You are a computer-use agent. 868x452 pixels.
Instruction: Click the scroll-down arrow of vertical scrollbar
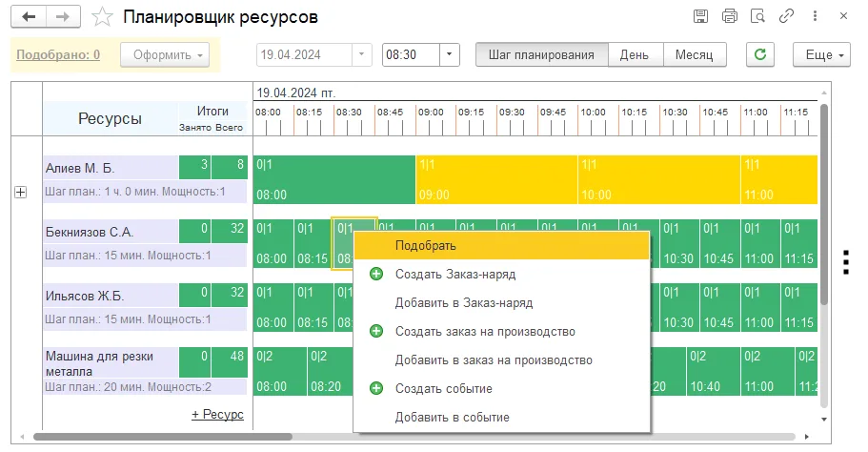pyautogui.click(x=824, y=420)
